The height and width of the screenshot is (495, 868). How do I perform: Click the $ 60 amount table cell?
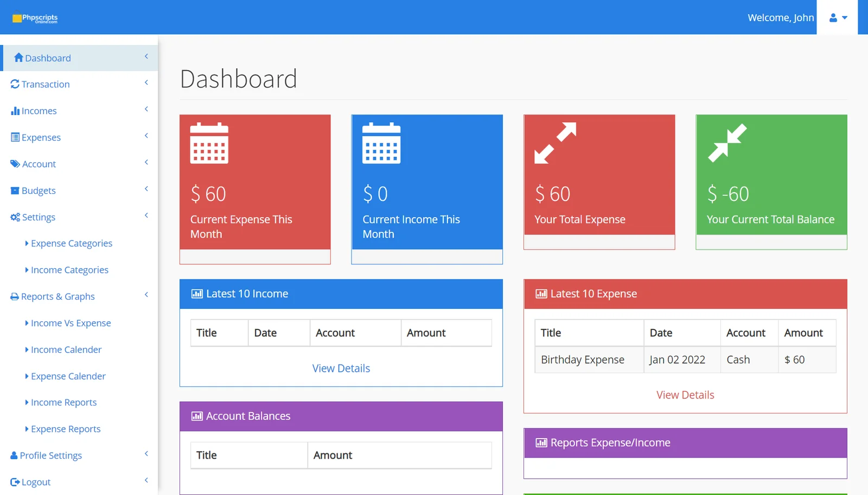pyautogui.click(x=807, y=360)
